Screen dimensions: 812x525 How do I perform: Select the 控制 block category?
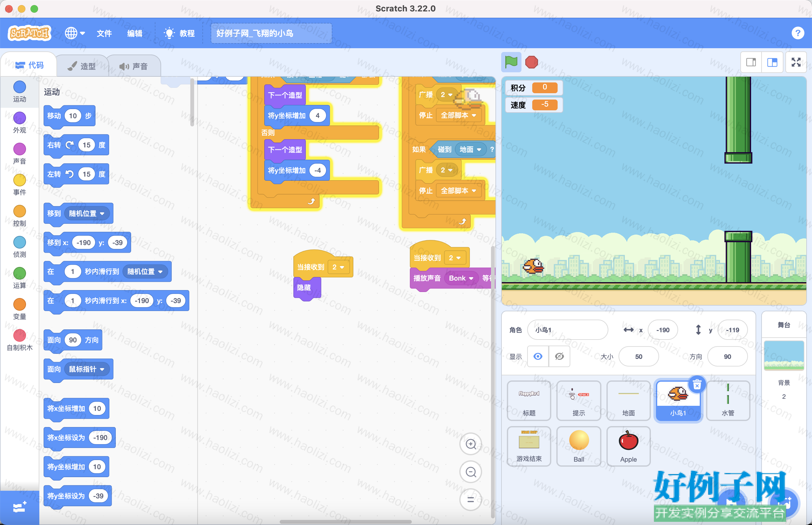(19, 216)
